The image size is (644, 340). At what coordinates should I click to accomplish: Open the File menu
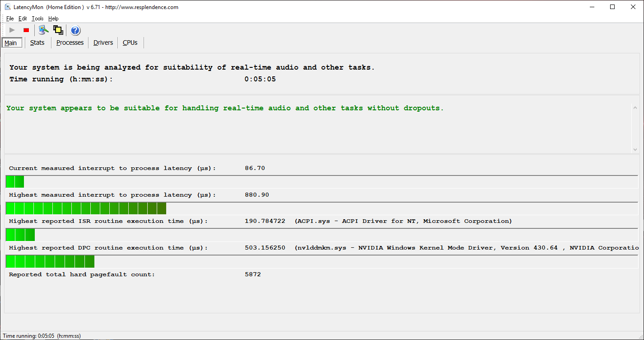[10, 19]
